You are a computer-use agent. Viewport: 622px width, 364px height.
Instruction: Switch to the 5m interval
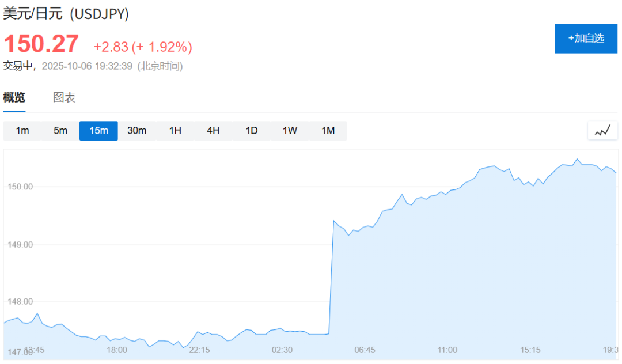tap(60, 131)
